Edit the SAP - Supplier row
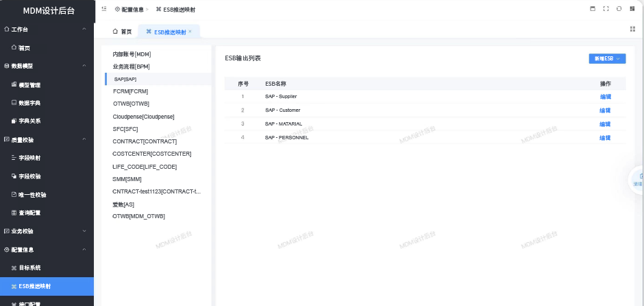The height and width of the screenshot is (306, 644). click(605, 97)
